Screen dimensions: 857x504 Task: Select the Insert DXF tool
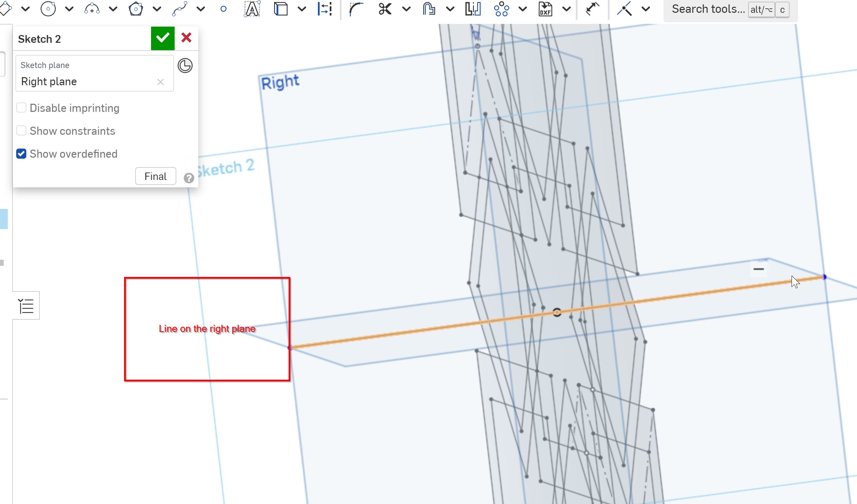point(545,9)
